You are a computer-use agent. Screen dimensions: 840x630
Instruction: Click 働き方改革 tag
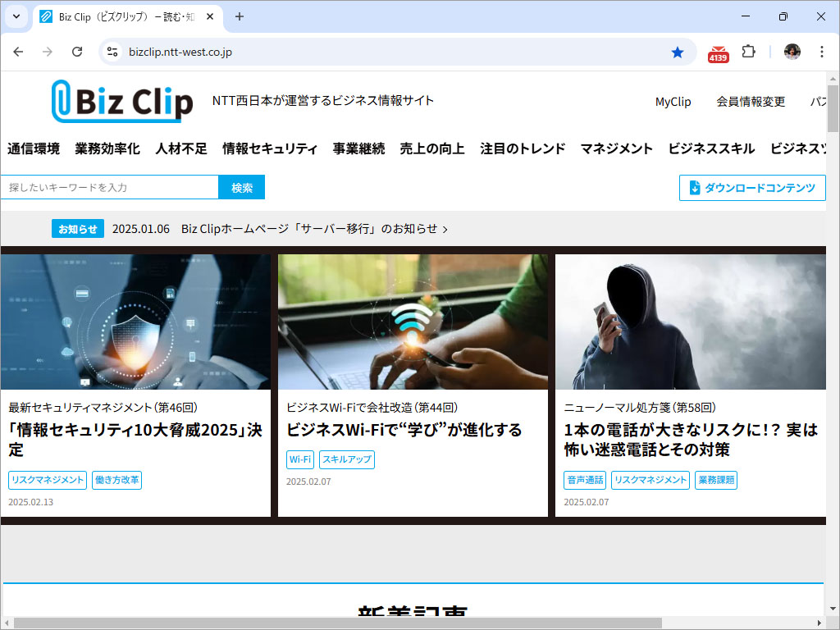click(116, 480)
